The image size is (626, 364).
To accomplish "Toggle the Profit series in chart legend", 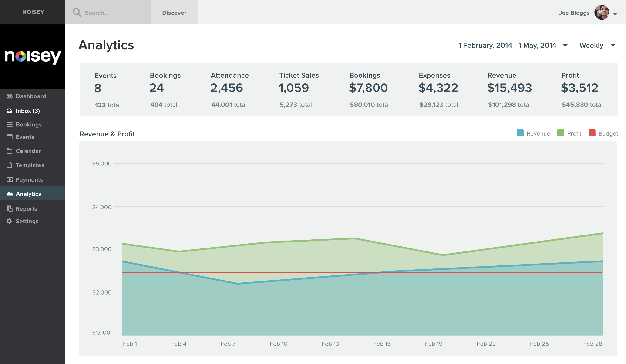I will (574, 133).
